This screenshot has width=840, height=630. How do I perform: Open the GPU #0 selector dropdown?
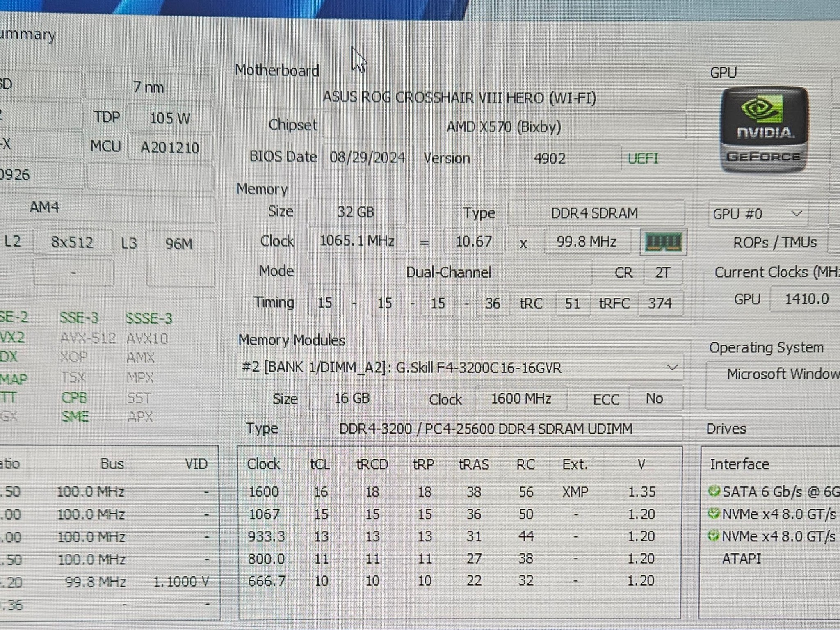point(758,214)
